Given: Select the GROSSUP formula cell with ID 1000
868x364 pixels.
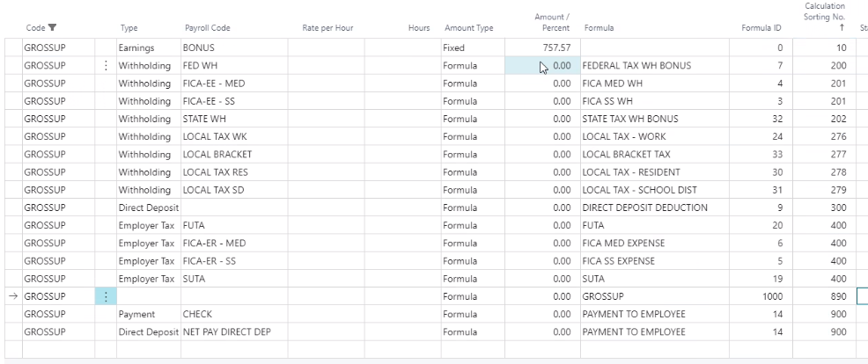Looking at the screenshot, I should (x=654, y=296).
